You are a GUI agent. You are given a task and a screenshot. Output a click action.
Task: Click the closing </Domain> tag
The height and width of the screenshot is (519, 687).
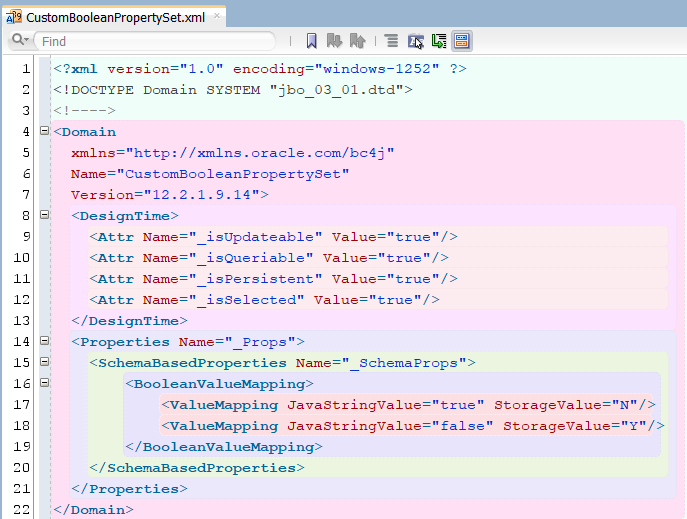click(x=93, y=510)
